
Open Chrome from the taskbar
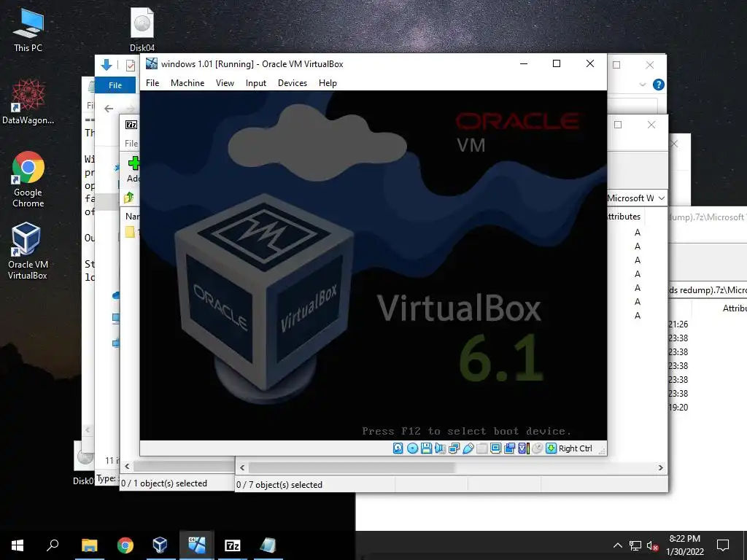[x=125, y=545]
